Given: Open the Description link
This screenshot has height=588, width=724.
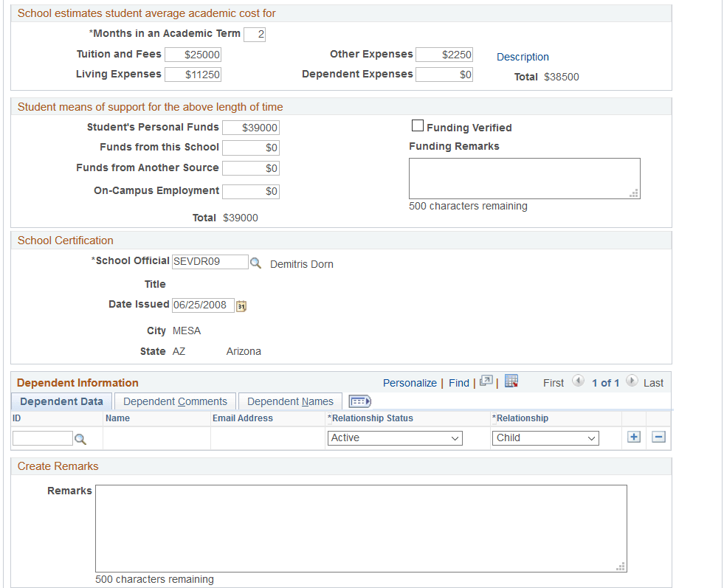Looking at the screenshot, I should pyautogui.click(x=523, y=57).
